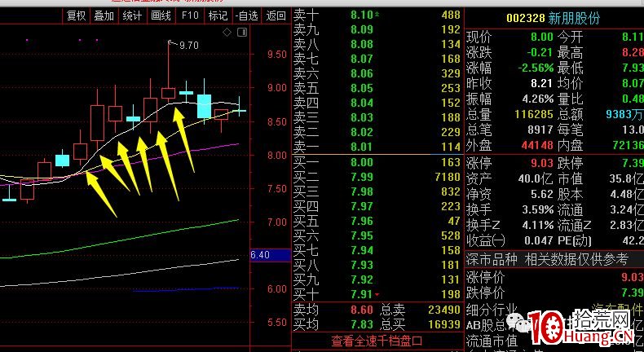644x352 pixels.
Task: Click the 跌停价 row label
Action: (x=485, y=293)
